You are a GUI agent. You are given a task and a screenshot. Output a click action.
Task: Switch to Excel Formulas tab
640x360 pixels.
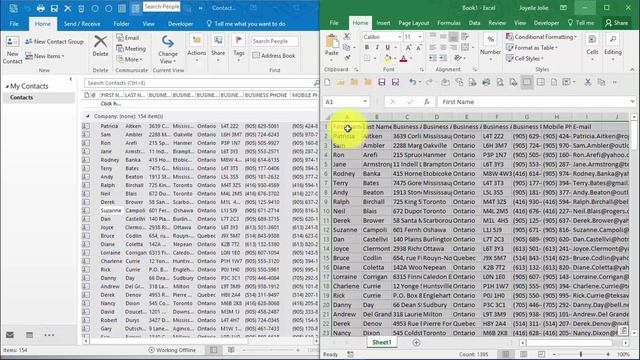point(449,23)
